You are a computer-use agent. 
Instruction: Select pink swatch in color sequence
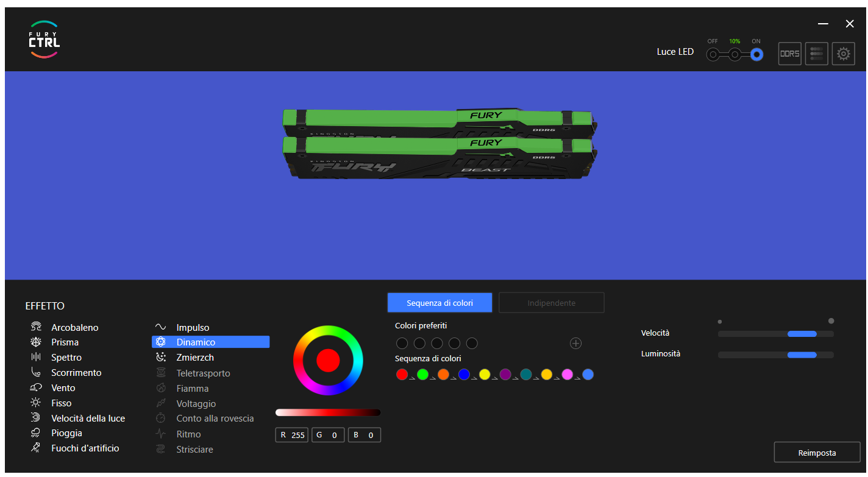point(567,375)
